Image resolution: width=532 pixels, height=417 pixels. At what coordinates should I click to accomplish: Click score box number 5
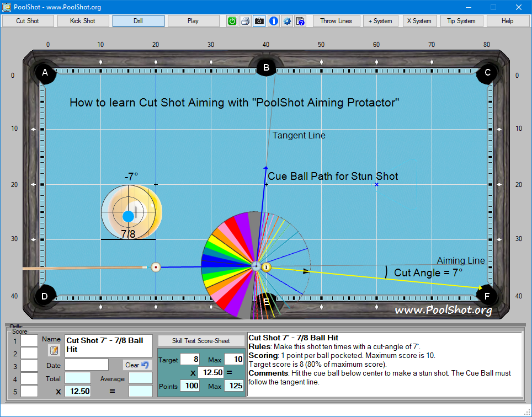[x=29, y=391]
